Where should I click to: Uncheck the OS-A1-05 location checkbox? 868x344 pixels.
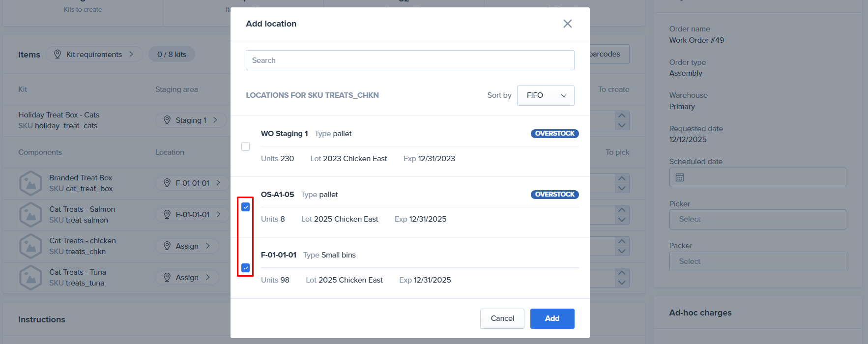click(246, 207)
